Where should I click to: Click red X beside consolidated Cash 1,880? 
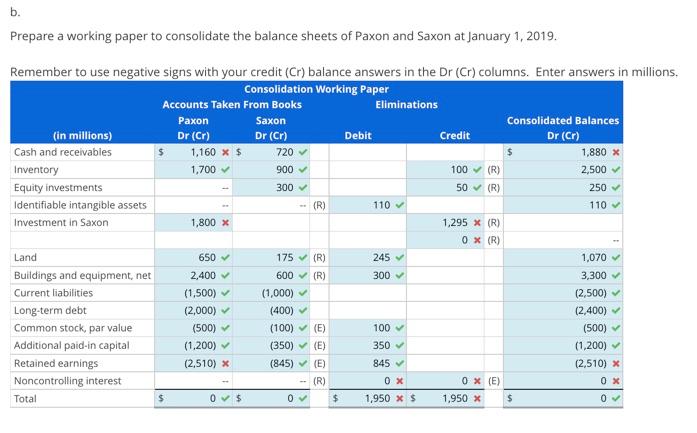coord(616,152)
